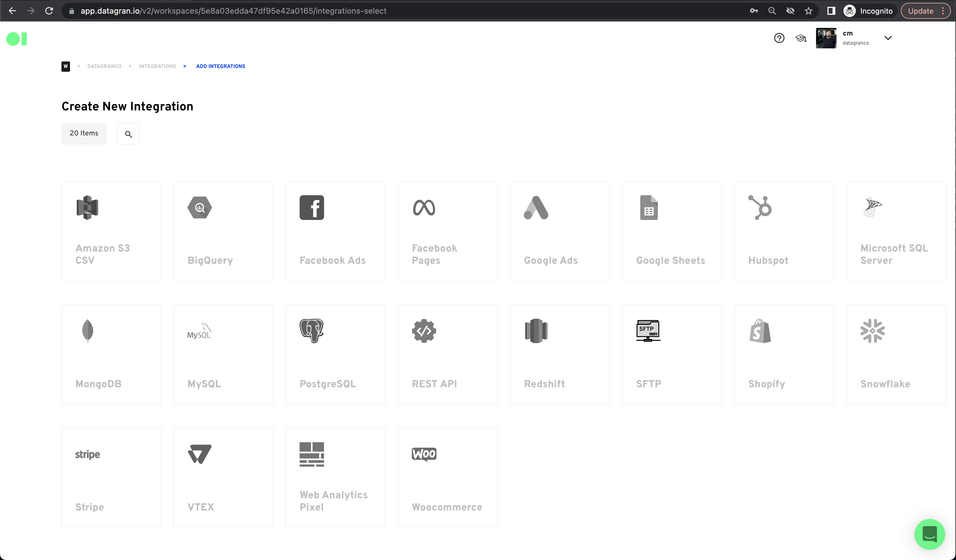Toggle the browser side panel
This screenshot has width=956, height=560.
point(831,11)
